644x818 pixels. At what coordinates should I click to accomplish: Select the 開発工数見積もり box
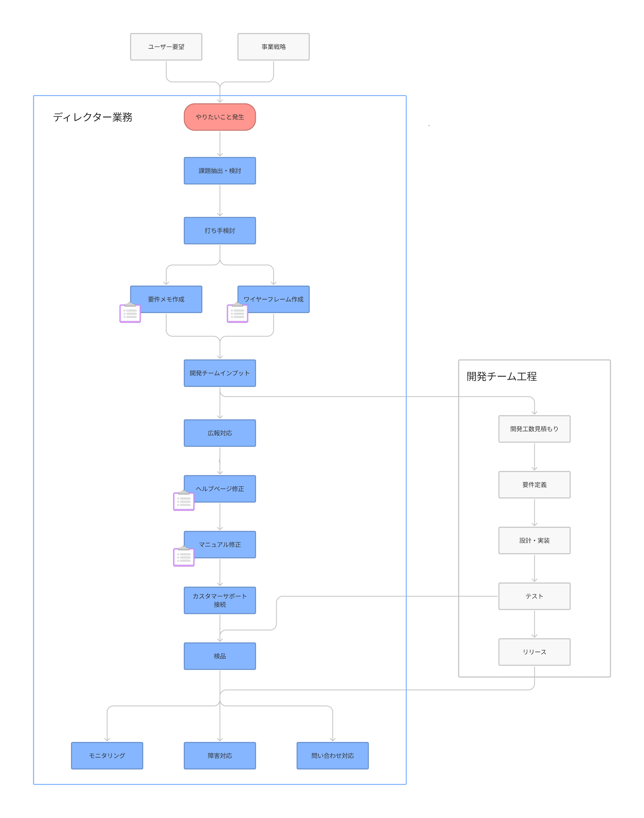[x=535, y=429]
